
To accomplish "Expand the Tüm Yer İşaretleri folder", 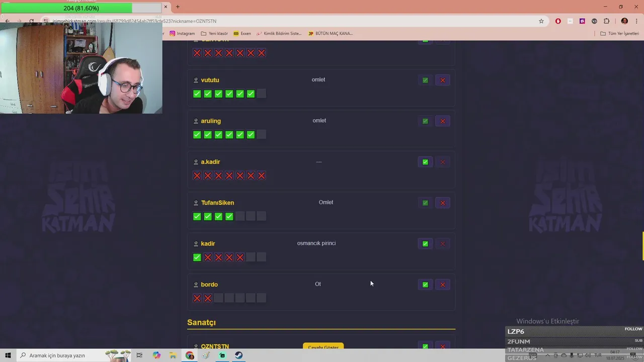I will pos(619,33).
